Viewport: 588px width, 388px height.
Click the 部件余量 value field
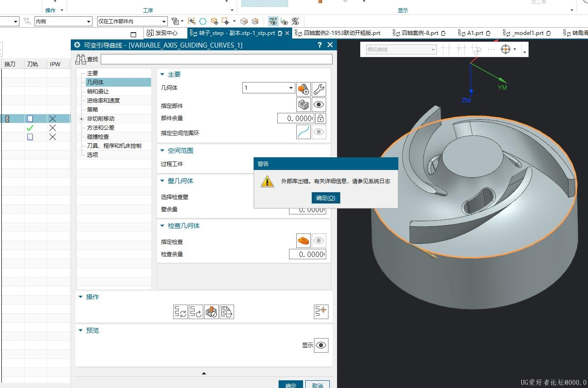click(x=296, y=118)
